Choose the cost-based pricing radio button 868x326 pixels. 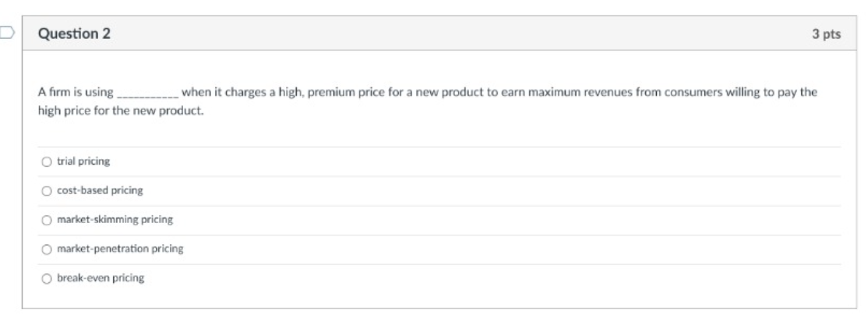(48, 190)
